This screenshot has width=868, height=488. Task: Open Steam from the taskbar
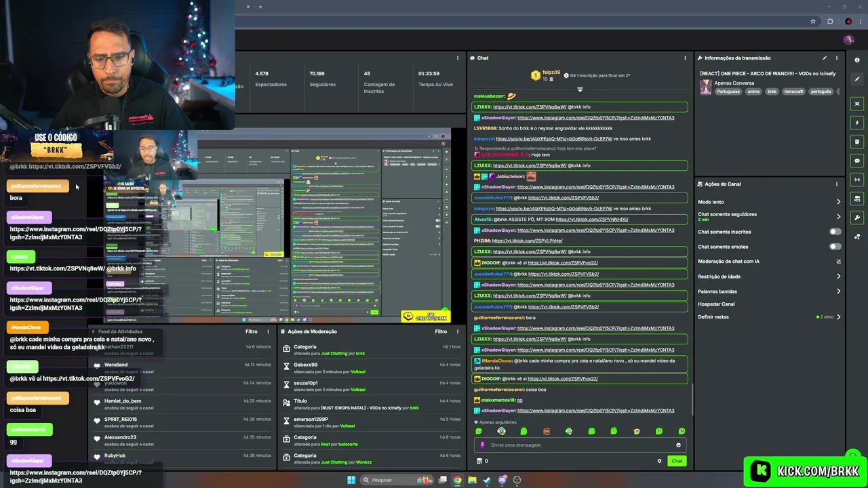tap(487, 480)
